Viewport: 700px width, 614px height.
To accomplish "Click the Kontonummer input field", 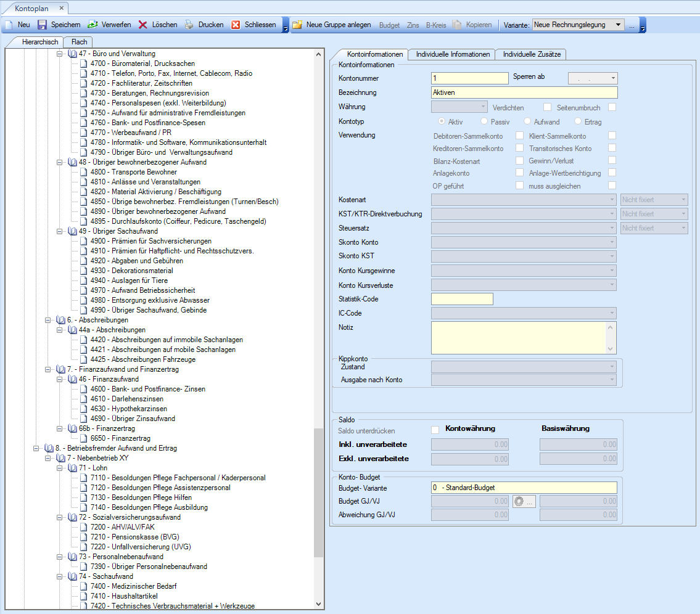I will pyautogui.click(x=469, y=78).
